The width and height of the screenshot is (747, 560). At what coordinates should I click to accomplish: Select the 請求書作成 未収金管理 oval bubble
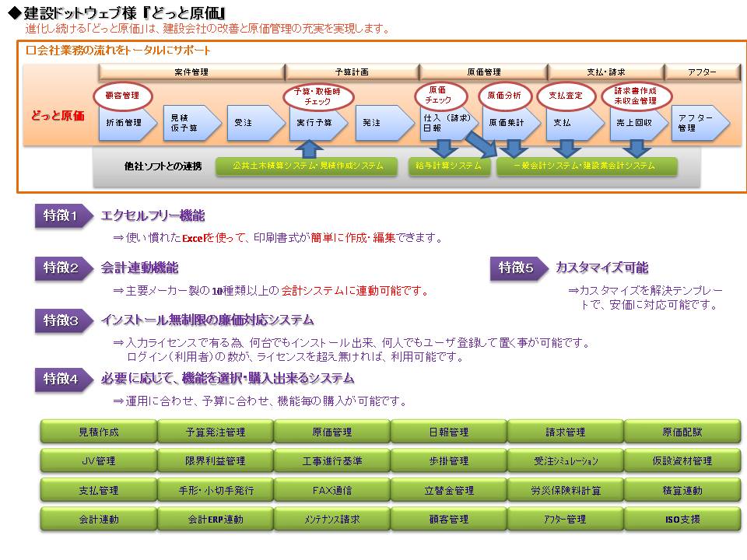point(637,96)
